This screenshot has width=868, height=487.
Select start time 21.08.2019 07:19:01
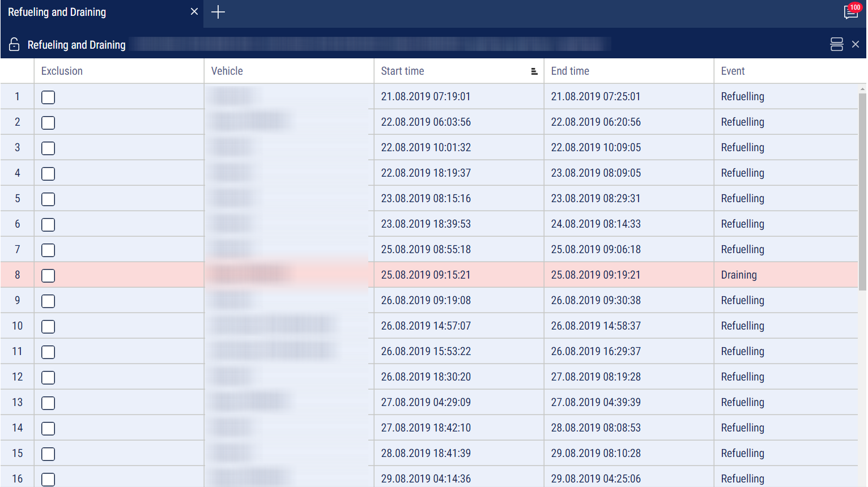coord(426,96)
